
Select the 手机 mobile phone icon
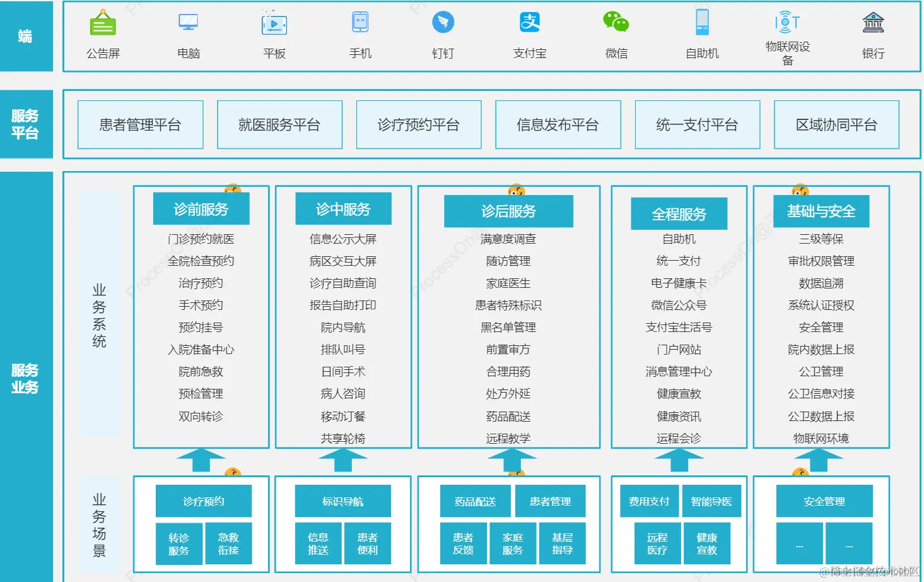pyautogui.click(x=360, y=22)
